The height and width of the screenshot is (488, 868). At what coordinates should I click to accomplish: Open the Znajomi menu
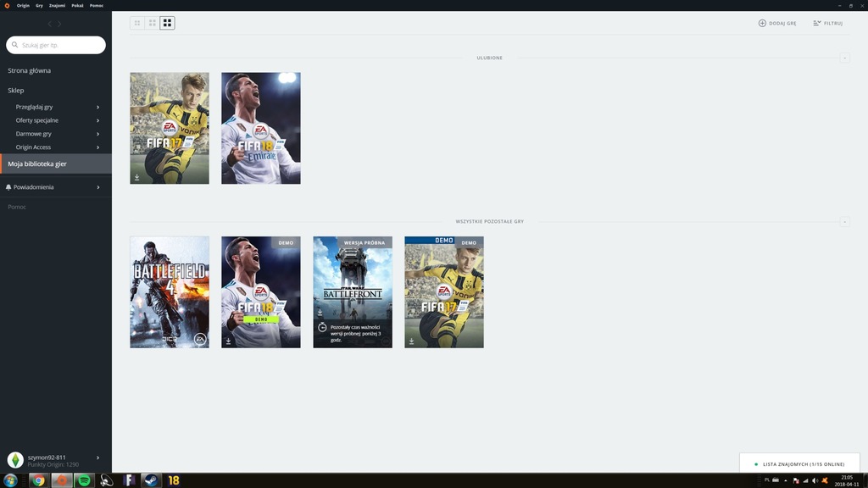coord(57,6)
